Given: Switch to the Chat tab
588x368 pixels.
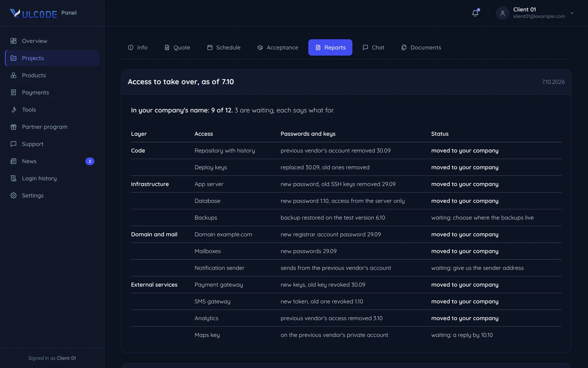Looking at the screenshot, I should tap(373, 47).
